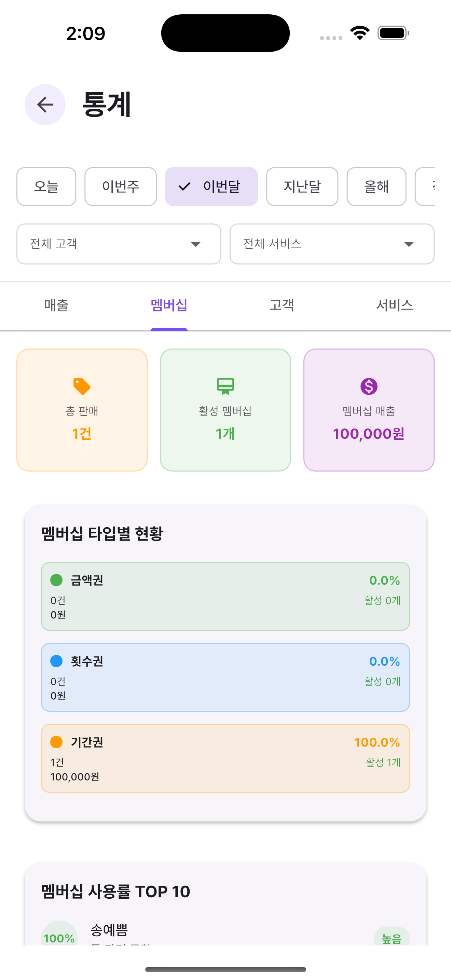This screenshot has width=451, height=980.
Task: Tap the back arrow button
Action: point(45,105)
